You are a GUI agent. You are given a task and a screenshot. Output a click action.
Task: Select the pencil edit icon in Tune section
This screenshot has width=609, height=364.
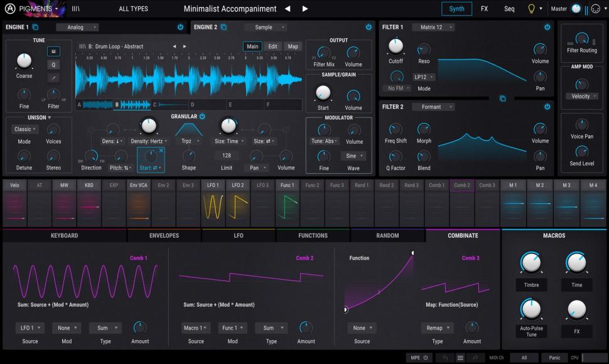(x=53, y=78)
